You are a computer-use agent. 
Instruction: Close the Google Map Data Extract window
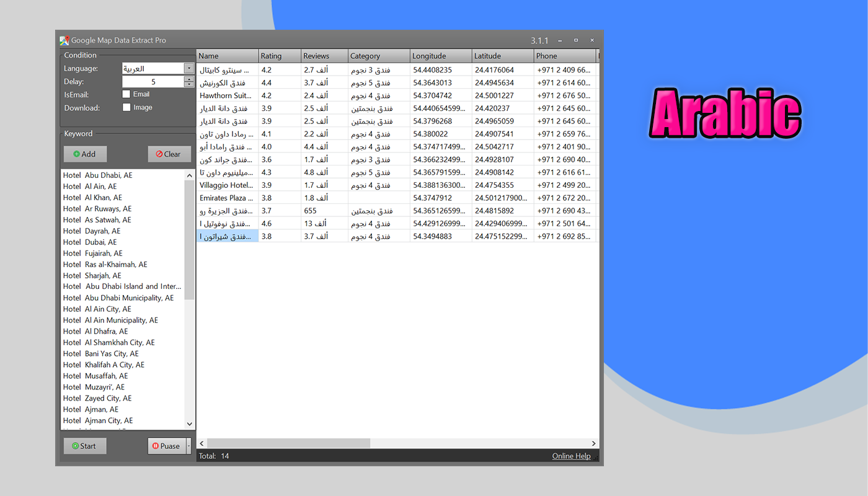(x=592, y=40)
